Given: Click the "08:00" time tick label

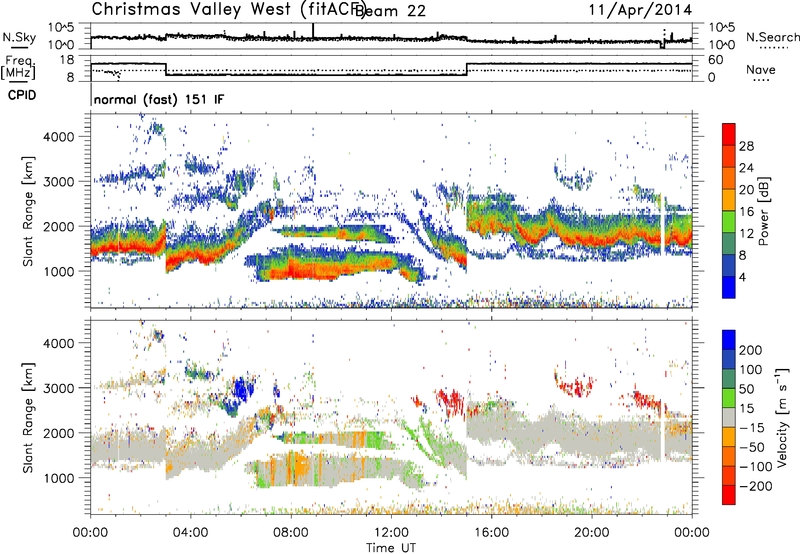Looking at the screenshot, I should pos(291,533).
